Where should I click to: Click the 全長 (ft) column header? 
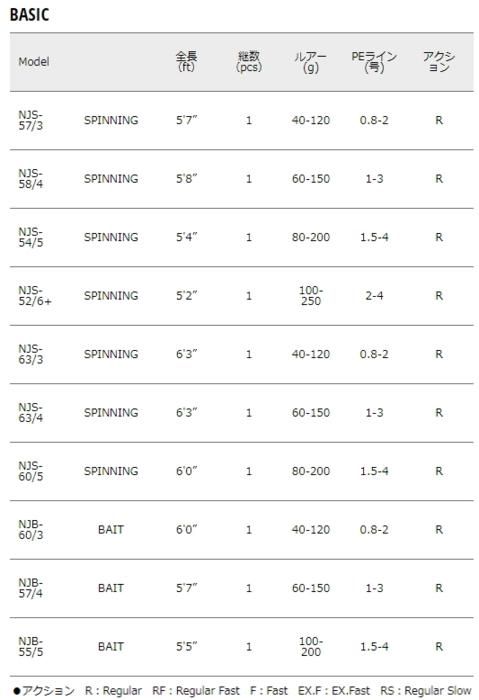click(186, 62)
